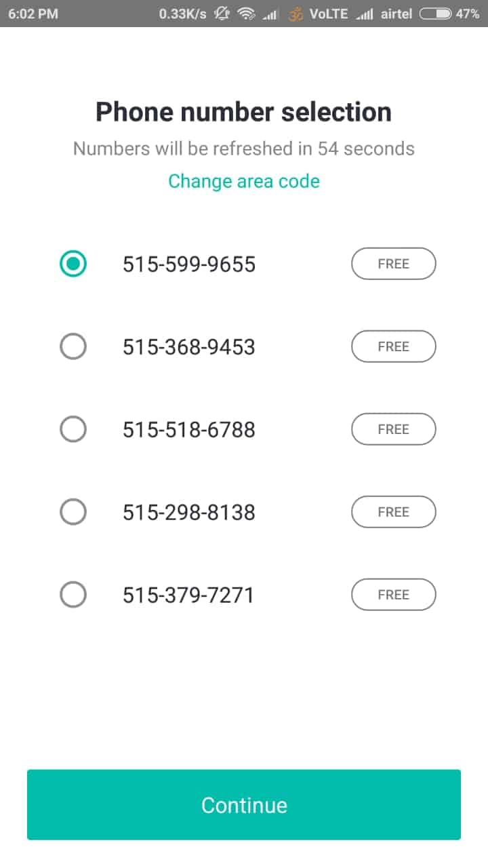Tap the muted bell notification icon

tap(222, 14)
